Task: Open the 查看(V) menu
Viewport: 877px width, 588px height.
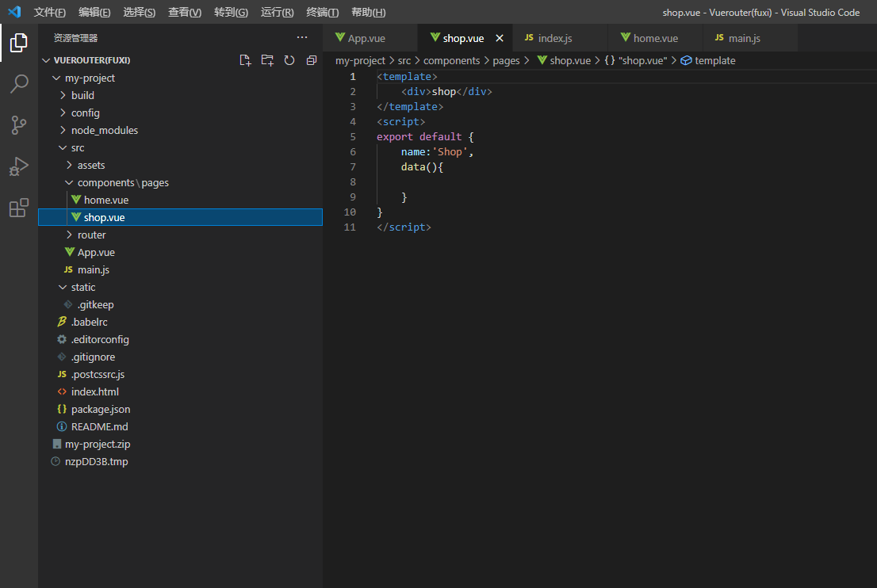Action: [x=185, y=13]
